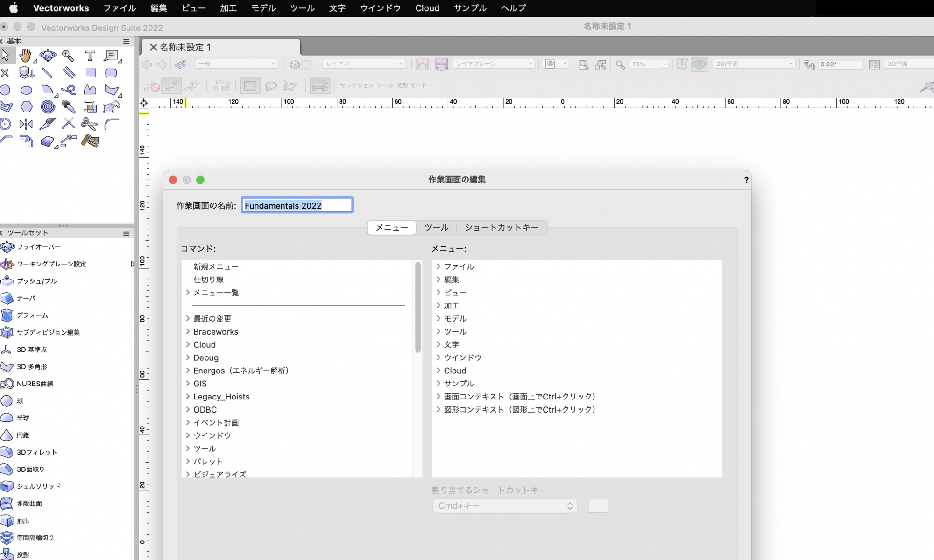Select the Eyedropper tool
Image resolution: width=934 pixels, height=560 pixels.
[69, 107]
